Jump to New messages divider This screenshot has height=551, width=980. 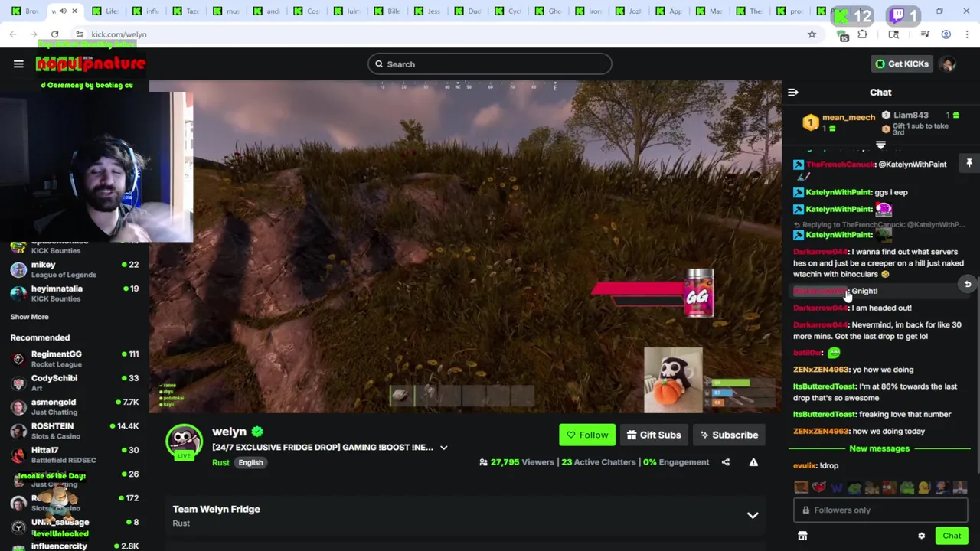click(x=879, y=449)
